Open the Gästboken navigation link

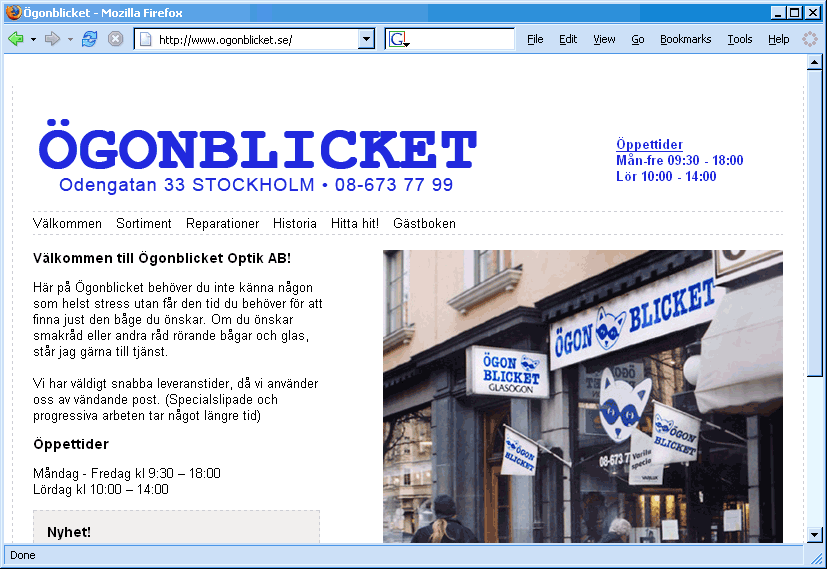click(424, 223)
